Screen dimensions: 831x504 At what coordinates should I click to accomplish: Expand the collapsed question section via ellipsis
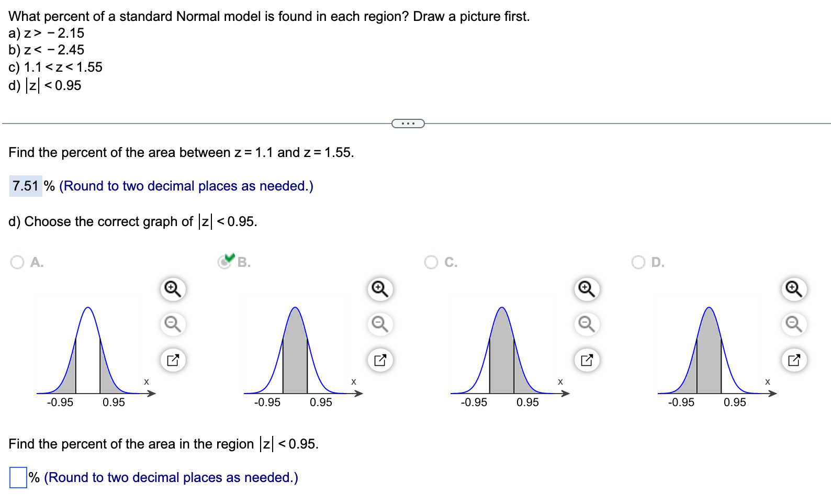tap(408, 123)
